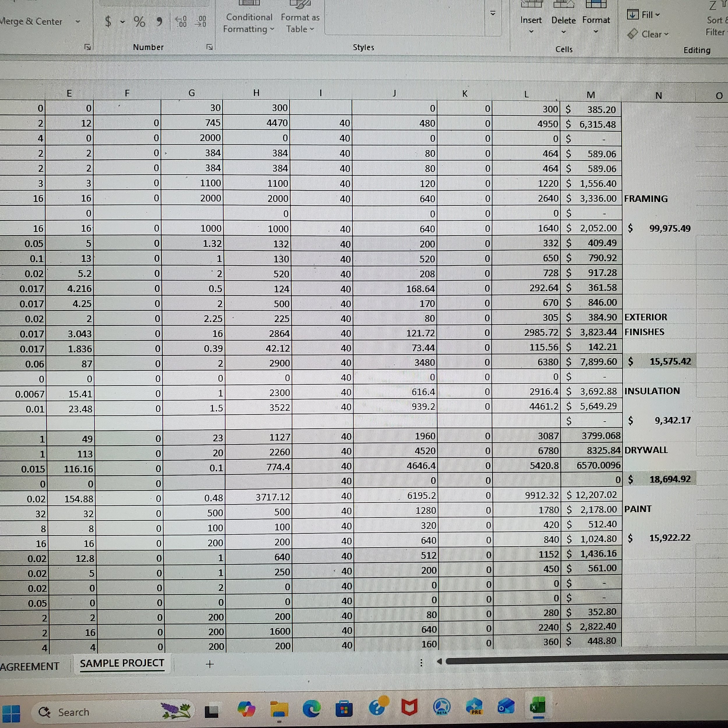The height and width of the screenshot is (728, 728).
Task: Click the Excel icon in the taskbar
Action: pos(538,705)
